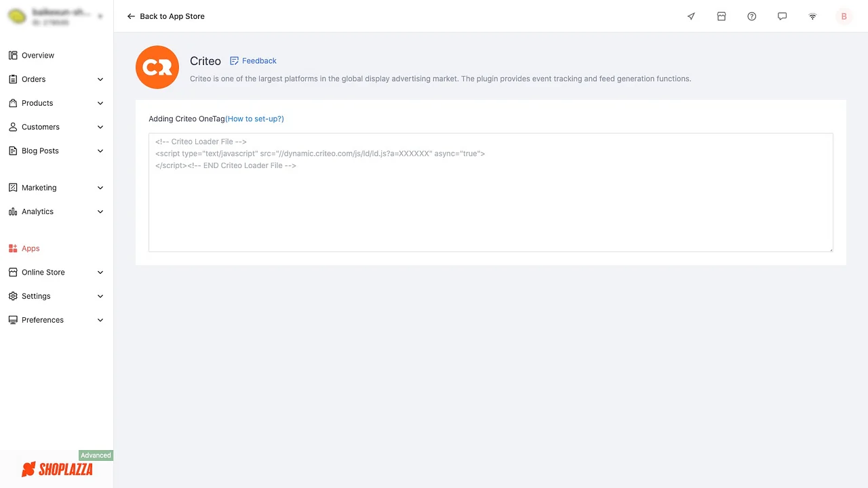Select the share arrow icon in top bar
This screenshot has height=488, width=868.
691,16
